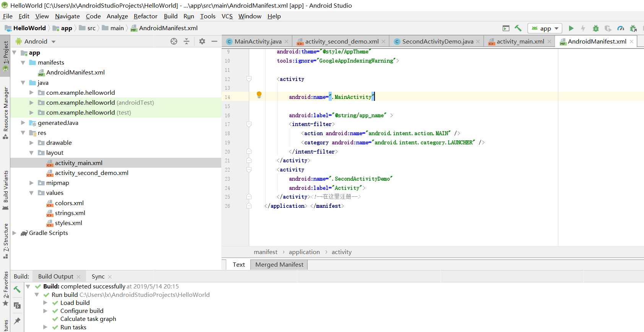
Task: Close the Sync tab
Action: (x=110, y=277)
